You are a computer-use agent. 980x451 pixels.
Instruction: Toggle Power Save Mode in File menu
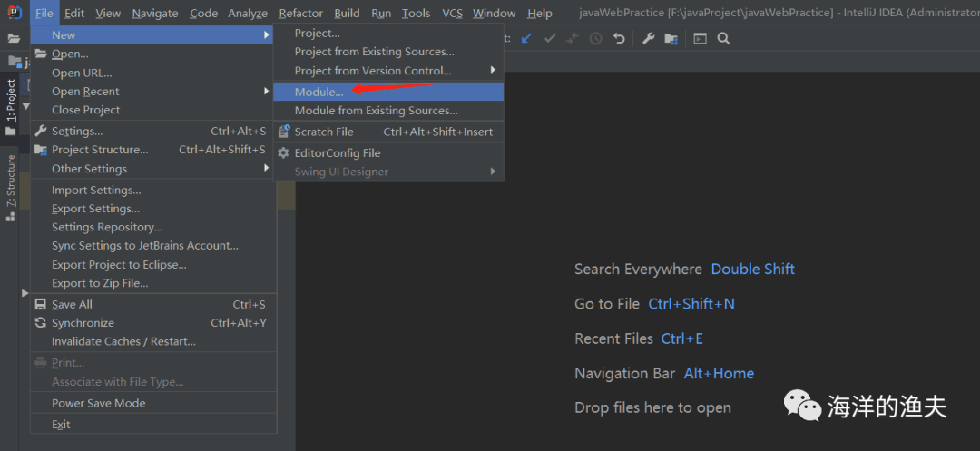[x=153, y=404]
